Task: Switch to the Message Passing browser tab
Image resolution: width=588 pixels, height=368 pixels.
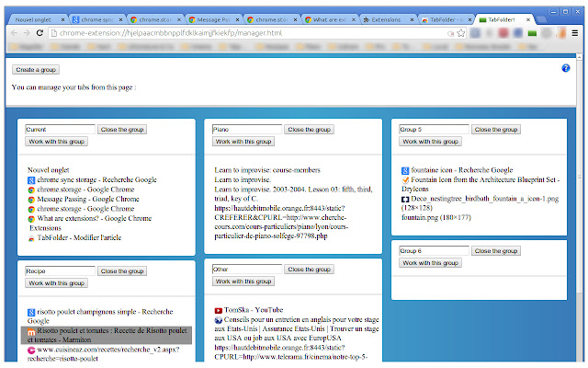Action: coord(213,20)
